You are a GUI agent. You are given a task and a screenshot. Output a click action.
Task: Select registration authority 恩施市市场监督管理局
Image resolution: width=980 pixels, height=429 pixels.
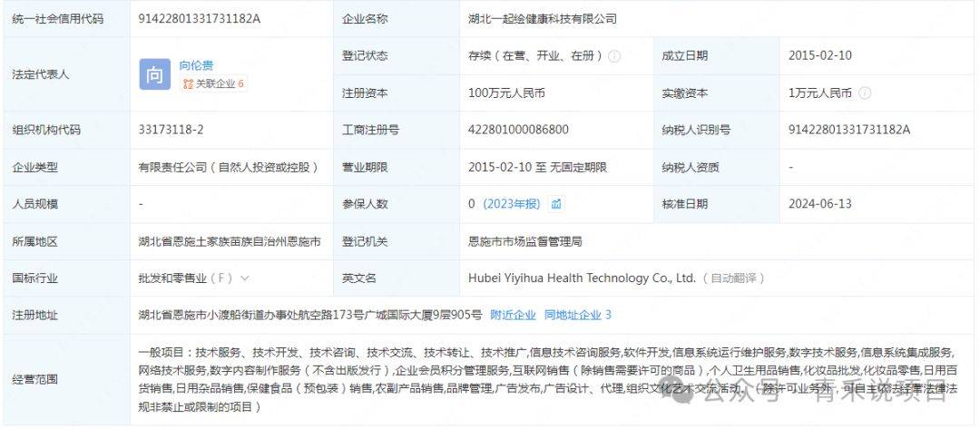[525, 241]
